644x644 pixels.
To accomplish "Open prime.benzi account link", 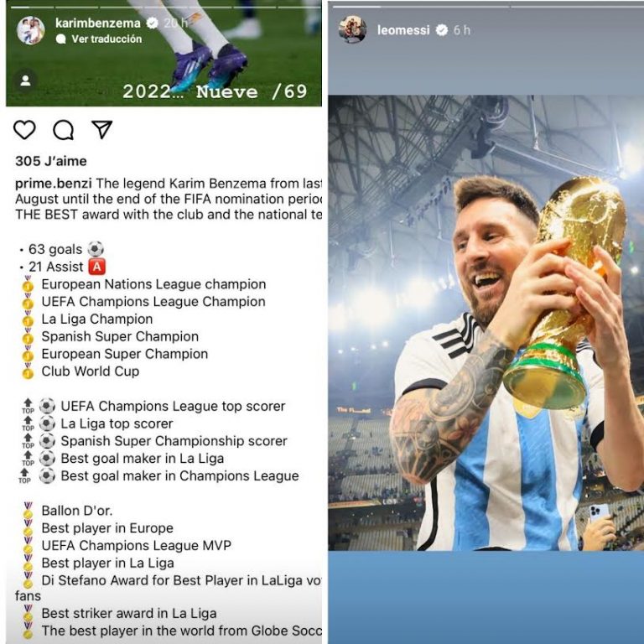I will coord(54,184).
